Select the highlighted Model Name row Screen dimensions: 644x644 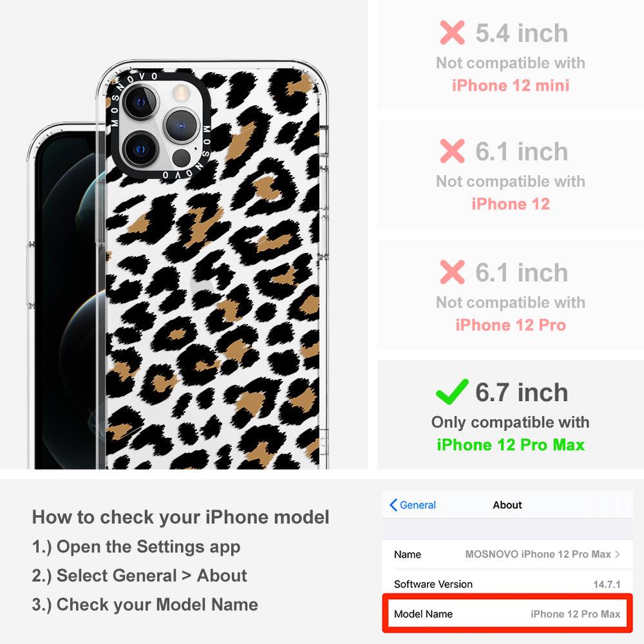pyautogui.click(x=507, y=614)
